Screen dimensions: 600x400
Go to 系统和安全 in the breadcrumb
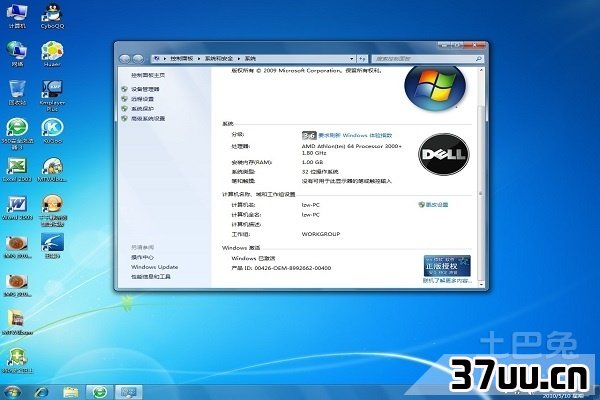click(219, 59)
